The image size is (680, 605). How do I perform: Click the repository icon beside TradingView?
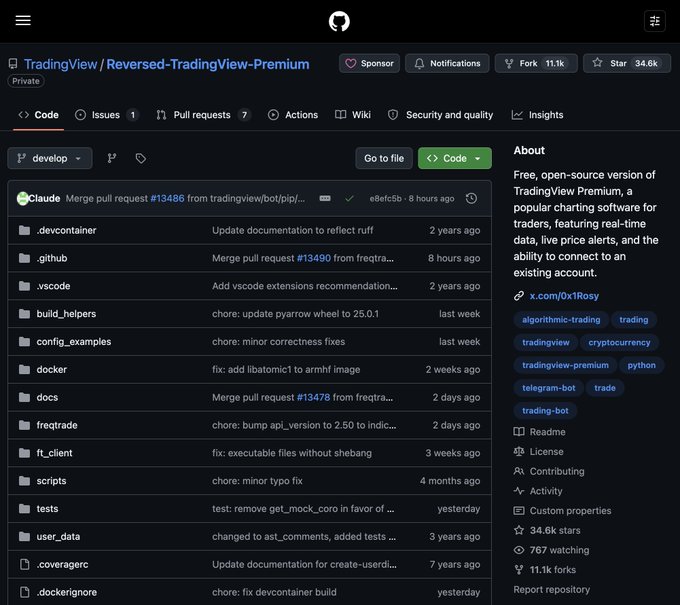[13, 64]
